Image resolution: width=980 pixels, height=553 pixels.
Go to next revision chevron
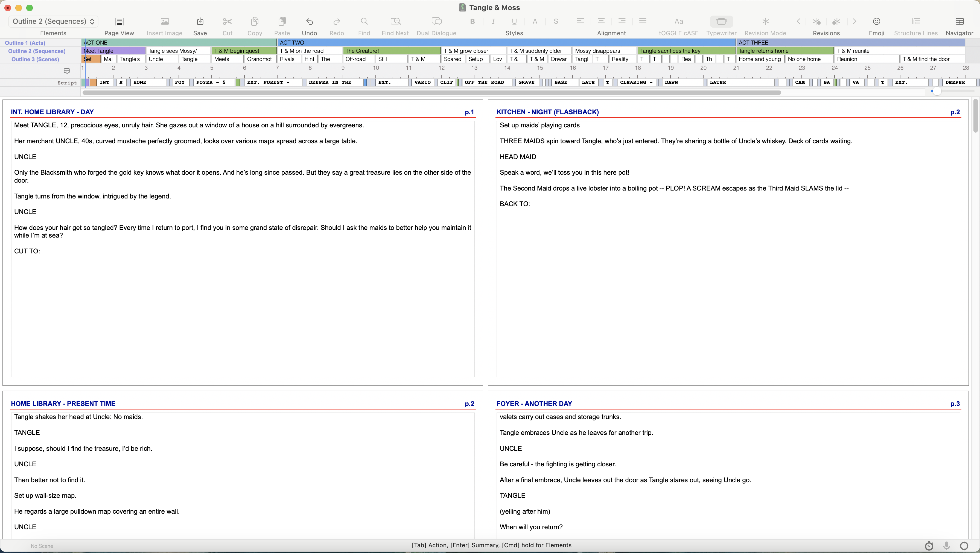point(854,22)
